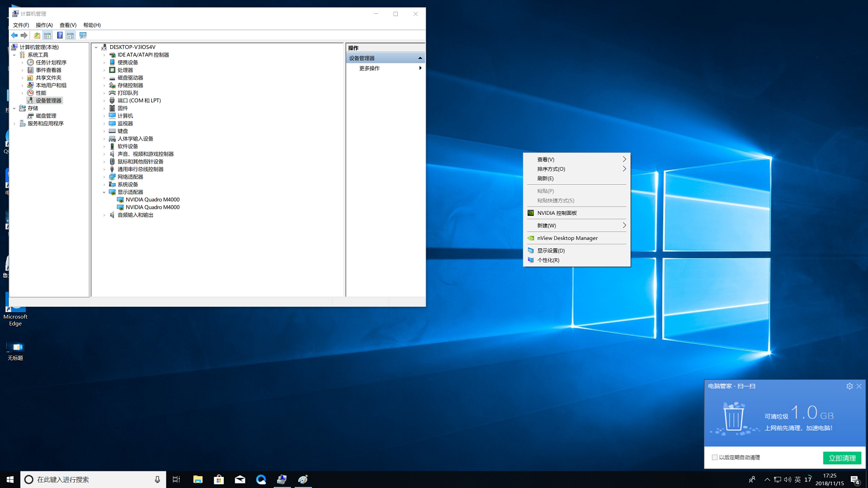Check the 以后定期自动清理 checkbox

(x=714, y=457)
